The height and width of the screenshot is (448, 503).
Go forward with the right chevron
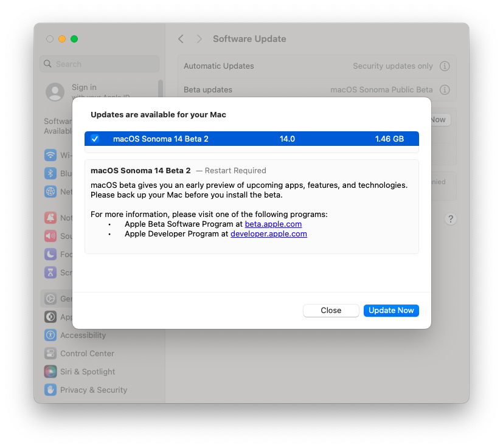(x=199, y=39)
